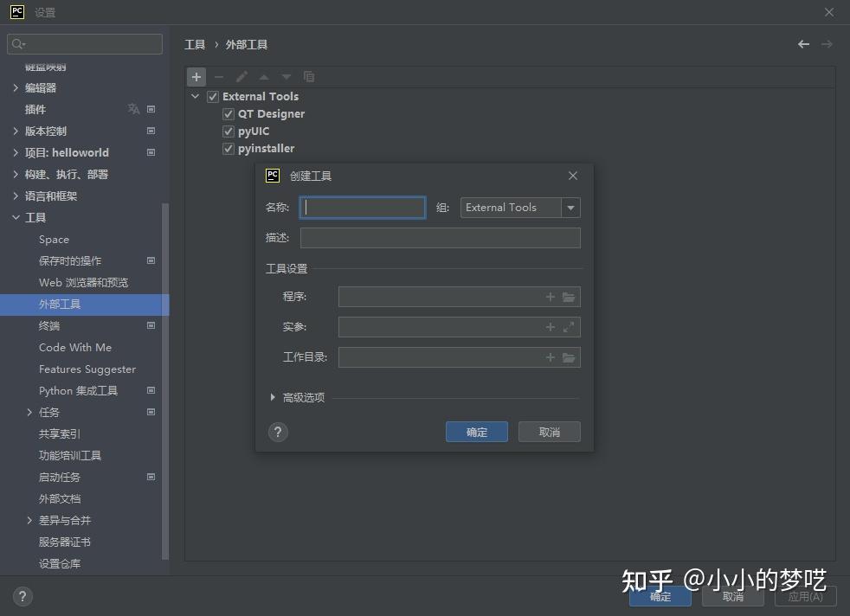Toggle pyUIC checkbox
Screen dimensions: 850x616
[229, 132]
